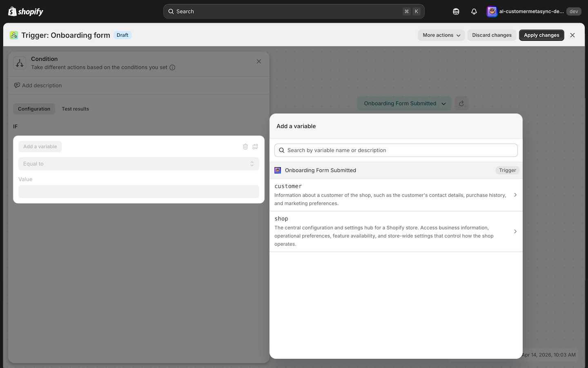Click the Add description comment icon
This screenshot has width=588, height=368.
[17, 85]
